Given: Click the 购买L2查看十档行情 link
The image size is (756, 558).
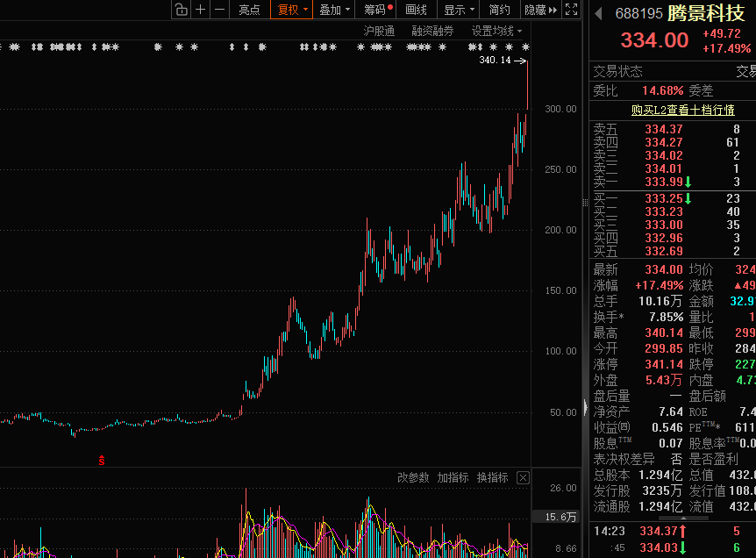Looking at the screenshot, I should pyautogui.click(x=682, y=110).
